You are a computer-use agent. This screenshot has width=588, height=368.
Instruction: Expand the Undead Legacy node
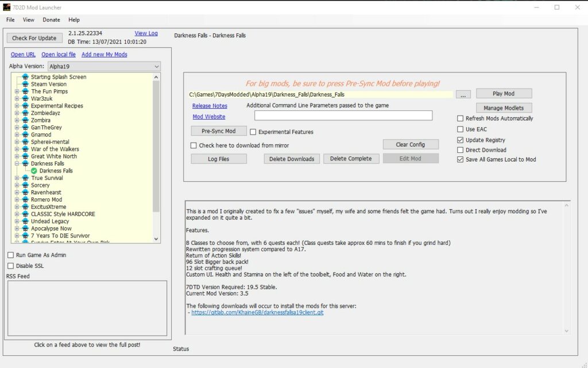17,221
